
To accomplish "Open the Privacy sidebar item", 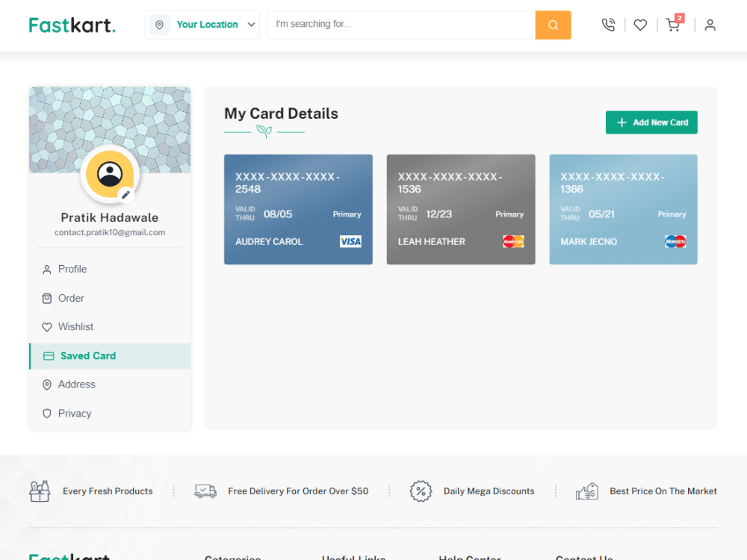I will 110,414.
